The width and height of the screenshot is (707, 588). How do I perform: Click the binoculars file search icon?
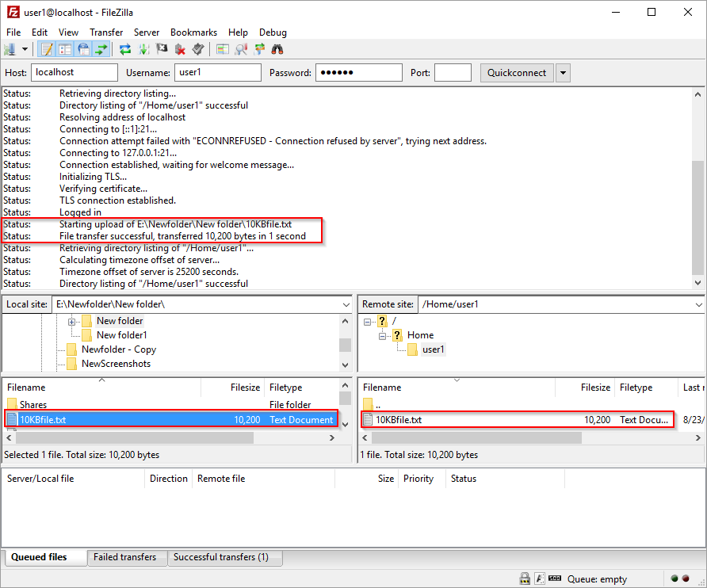(x=277, y=49)
